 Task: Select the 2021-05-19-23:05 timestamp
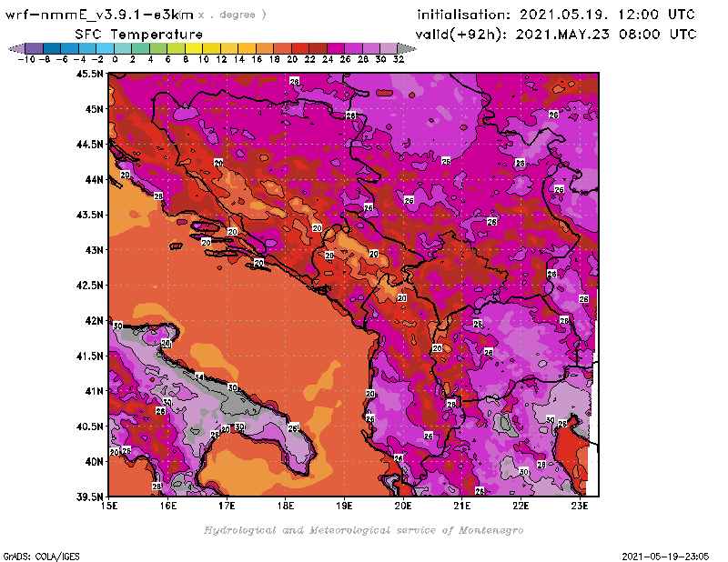[665, 557]
